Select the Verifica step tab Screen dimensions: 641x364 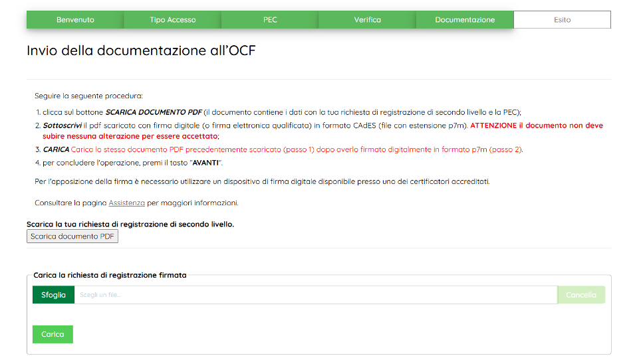pos(367,20)
